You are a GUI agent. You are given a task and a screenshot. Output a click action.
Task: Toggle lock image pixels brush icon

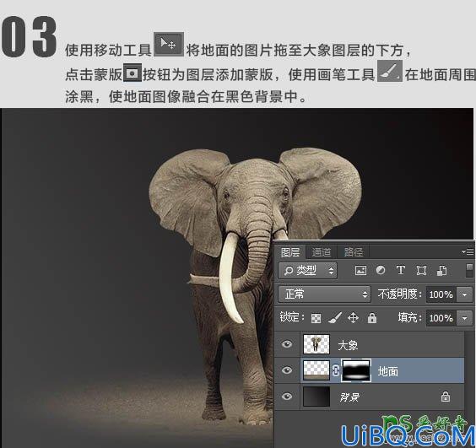point(335,318)
